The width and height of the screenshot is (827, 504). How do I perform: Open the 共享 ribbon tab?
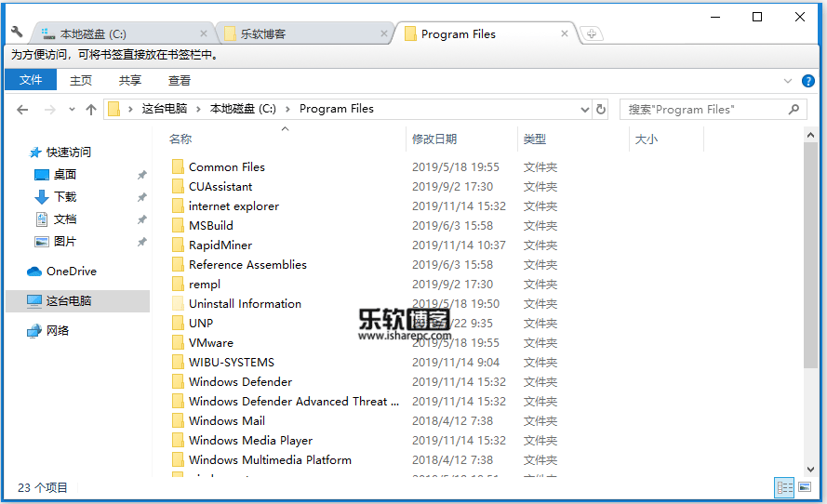coord(129,80)
